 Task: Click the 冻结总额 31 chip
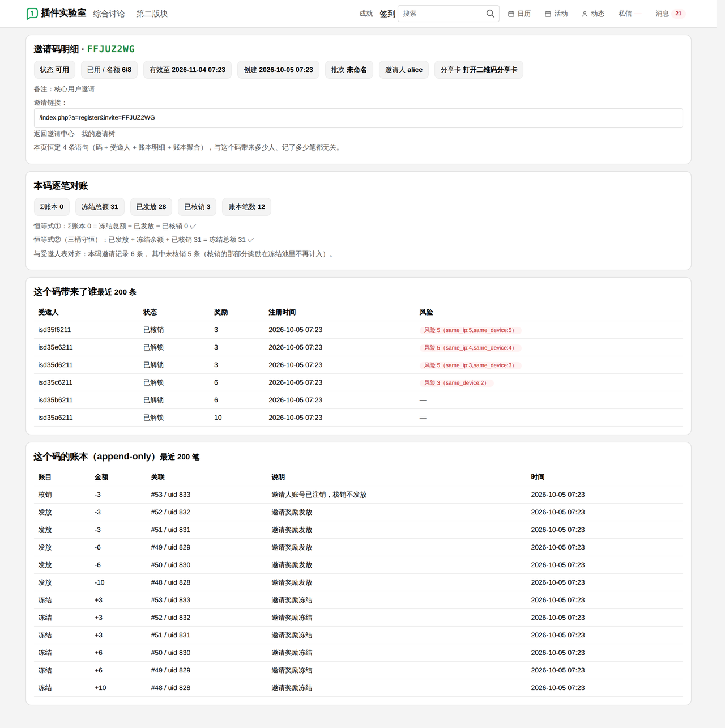pos(100,207)
